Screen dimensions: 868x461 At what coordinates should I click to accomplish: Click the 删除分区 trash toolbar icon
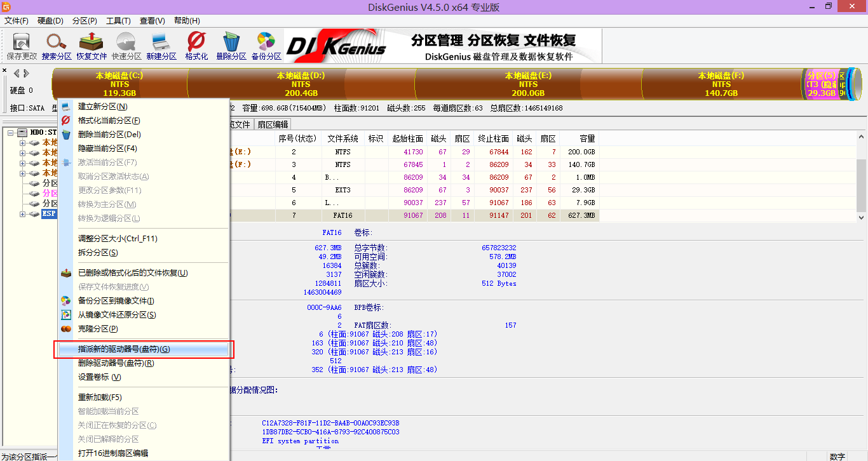point(231,46)
